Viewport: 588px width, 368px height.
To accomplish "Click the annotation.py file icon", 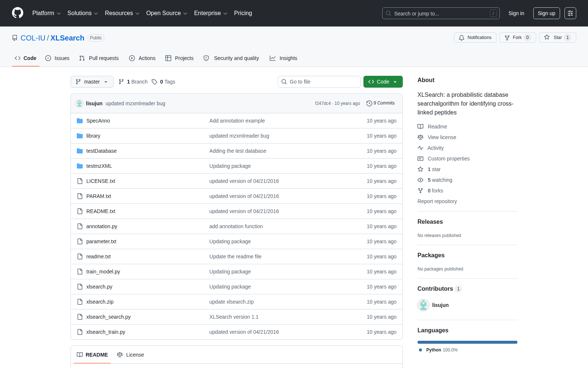I will coord(80,226).
